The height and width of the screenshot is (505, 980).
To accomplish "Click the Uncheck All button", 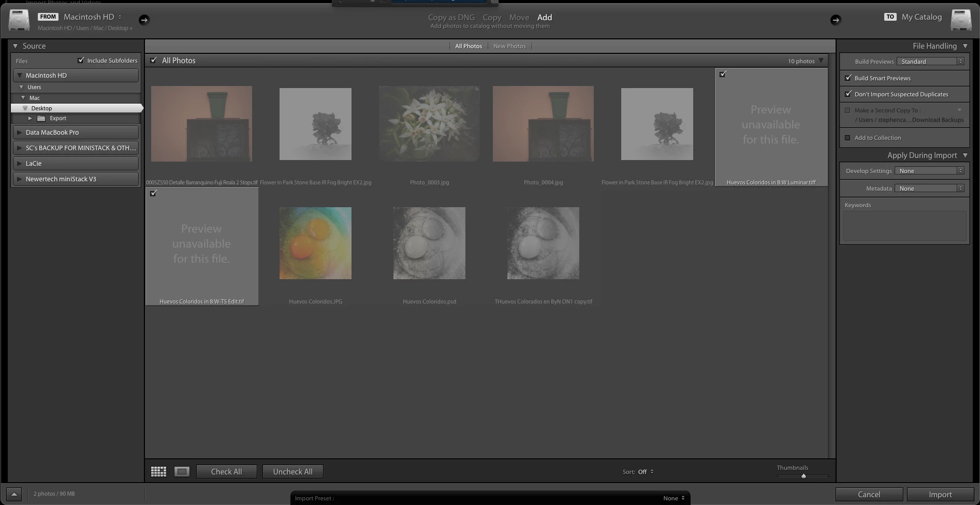I will [x=292, y=472].
